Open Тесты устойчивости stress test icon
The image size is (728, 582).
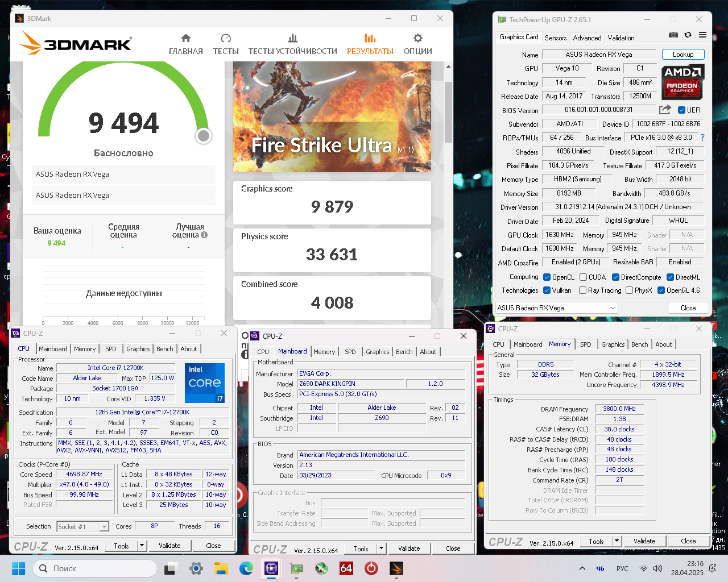pyautogui.click(x=292, y=38)
